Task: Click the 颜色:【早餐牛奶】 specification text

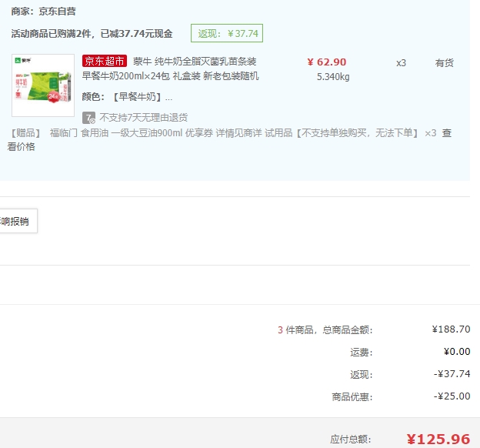Action: (x=127, y=97)
